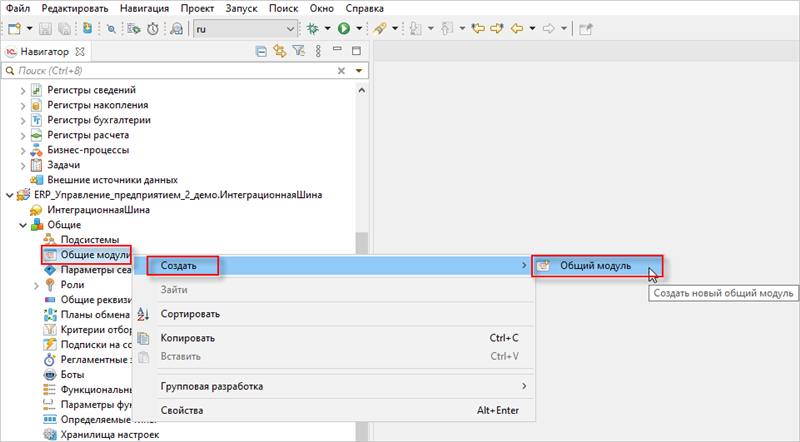Collapse the Общие tree node
This screenshot has height=442, width=800.
point(22,225)
